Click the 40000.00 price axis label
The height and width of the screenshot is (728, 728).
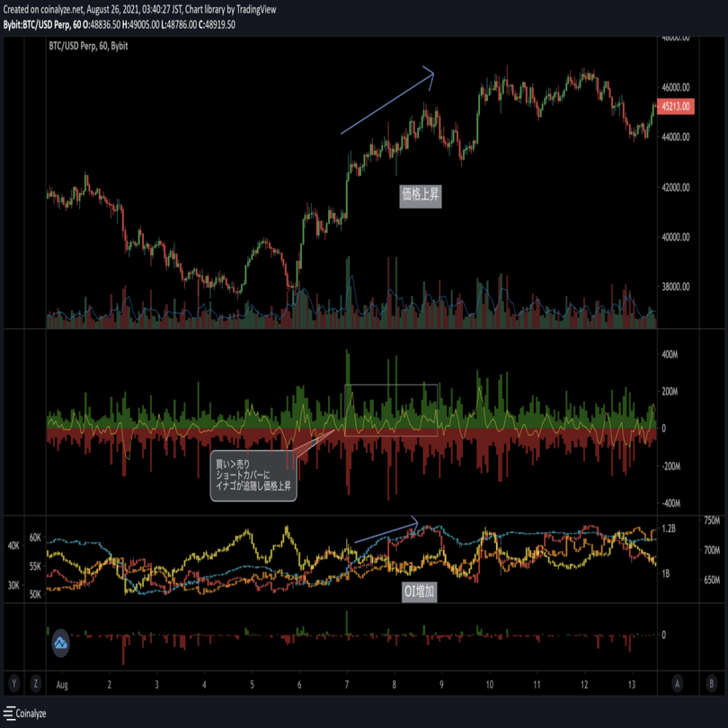coord(676,237)
